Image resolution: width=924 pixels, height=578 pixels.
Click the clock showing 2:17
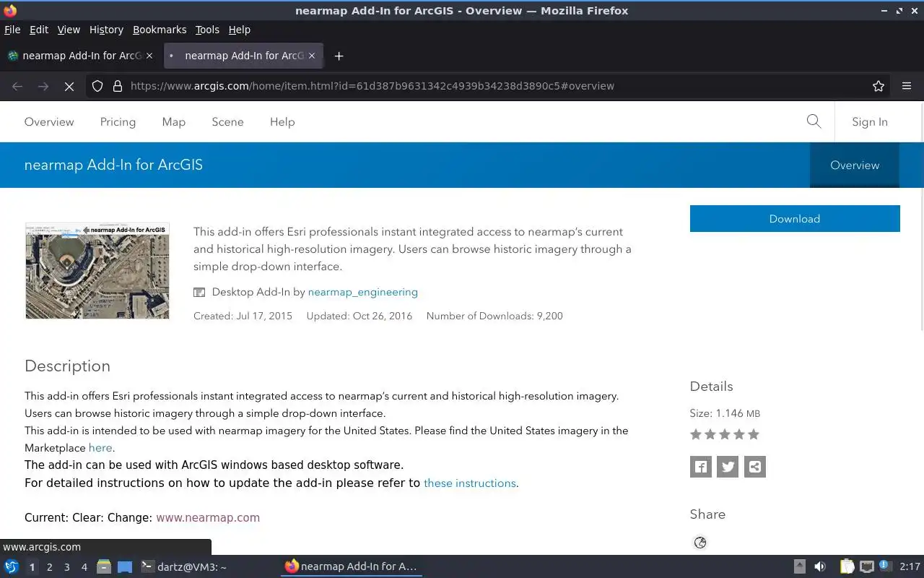coord(910,566)
